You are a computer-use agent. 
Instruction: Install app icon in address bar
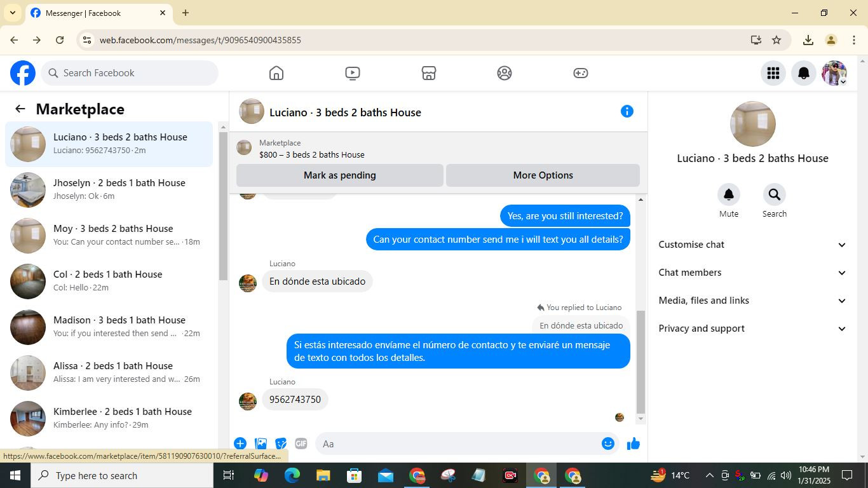[x=756, y=40]
